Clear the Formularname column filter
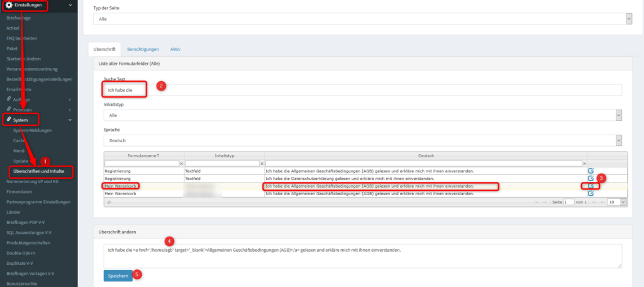 point(181,163)
